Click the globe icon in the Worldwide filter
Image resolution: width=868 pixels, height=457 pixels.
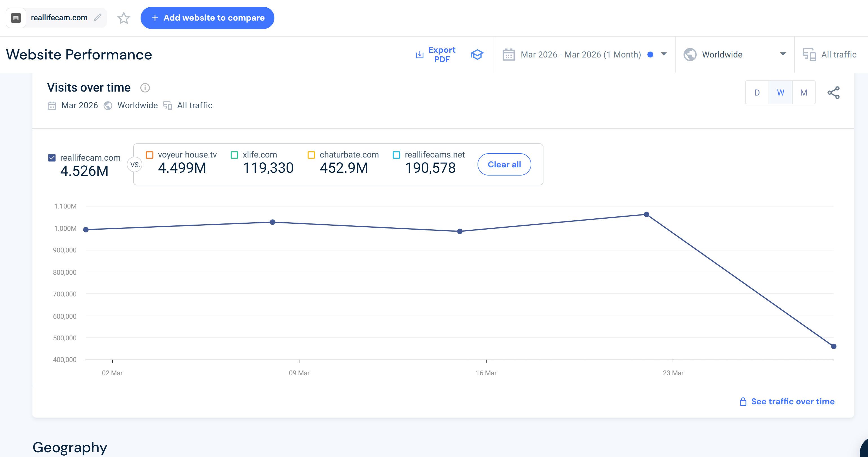690,55
